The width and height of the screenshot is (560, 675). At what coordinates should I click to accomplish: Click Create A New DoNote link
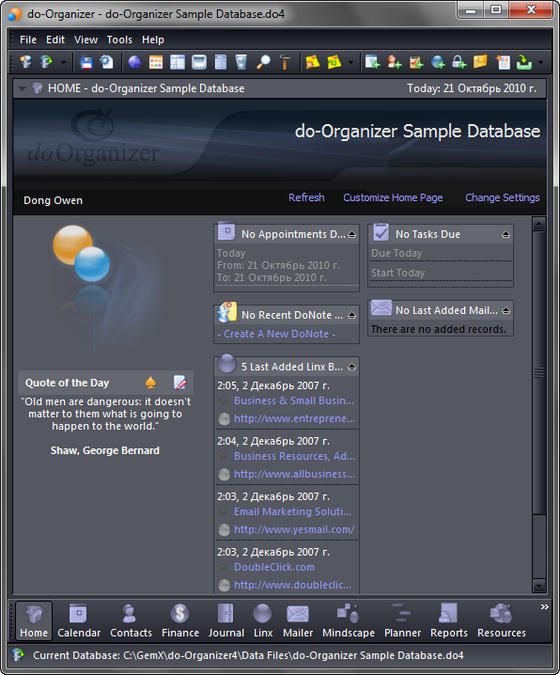click(276, 334)
